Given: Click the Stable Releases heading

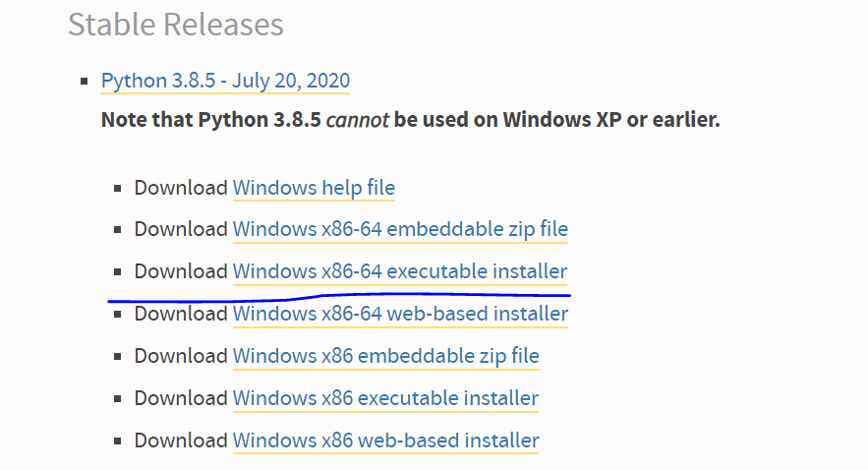Looking at the screenshot, I should [x=176, y=24].
